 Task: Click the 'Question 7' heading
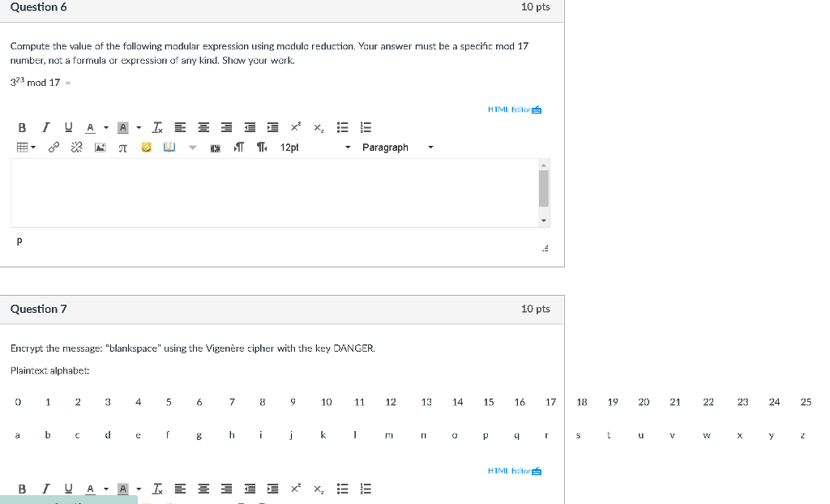click(x=39, y=310)
